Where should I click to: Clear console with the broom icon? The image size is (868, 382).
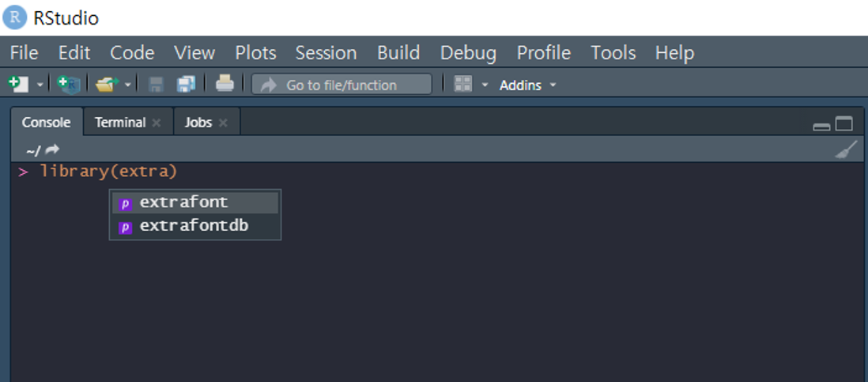click(845, 150)
